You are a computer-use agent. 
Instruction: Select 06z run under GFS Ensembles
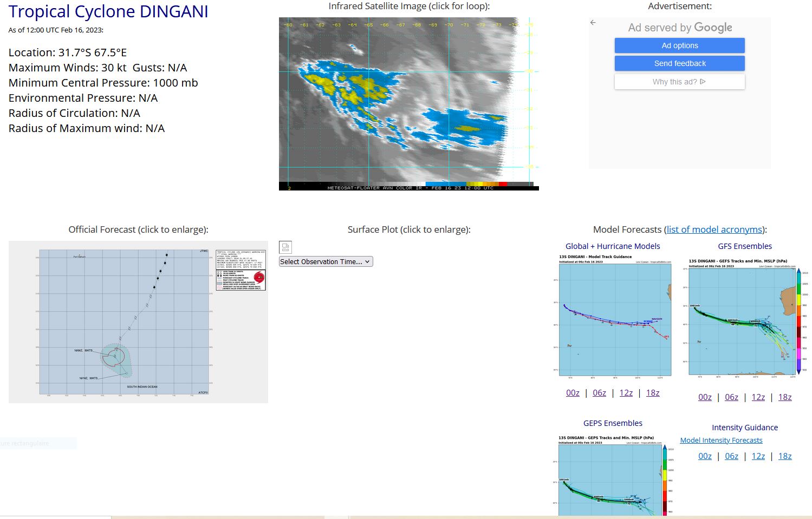coord(731,397)
